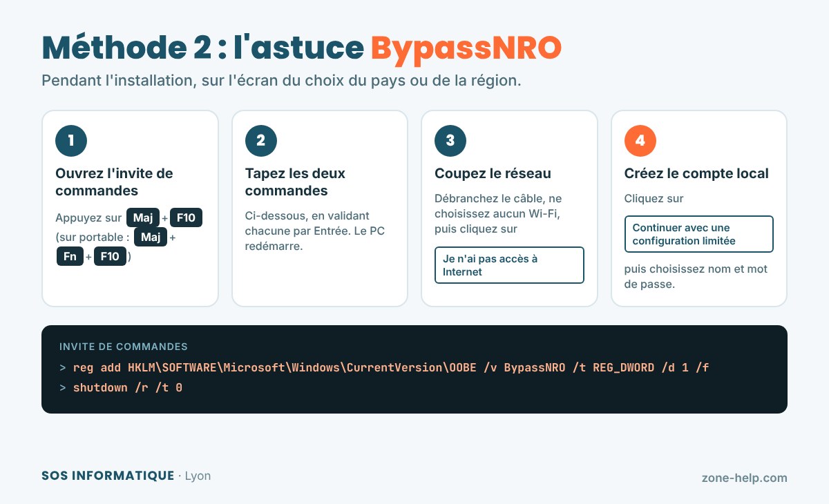Viewport: 829px width, 504px height.
Task: Click the 'INVITE DE COMMANDES' label
Action: (124, 347)
